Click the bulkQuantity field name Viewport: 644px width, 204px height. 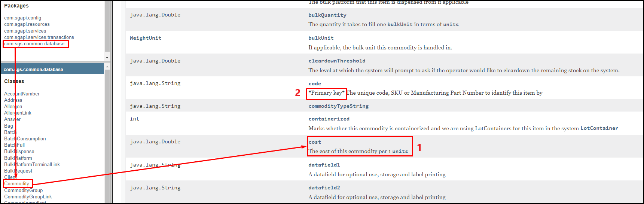pyautogui.click(x=327, y=15)
